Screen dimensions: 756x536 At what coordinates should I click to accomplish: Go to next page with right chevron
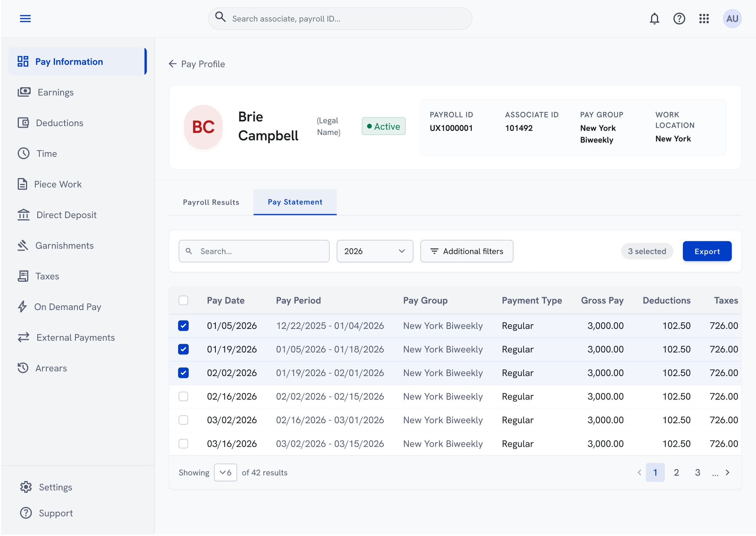coord(727,472)
